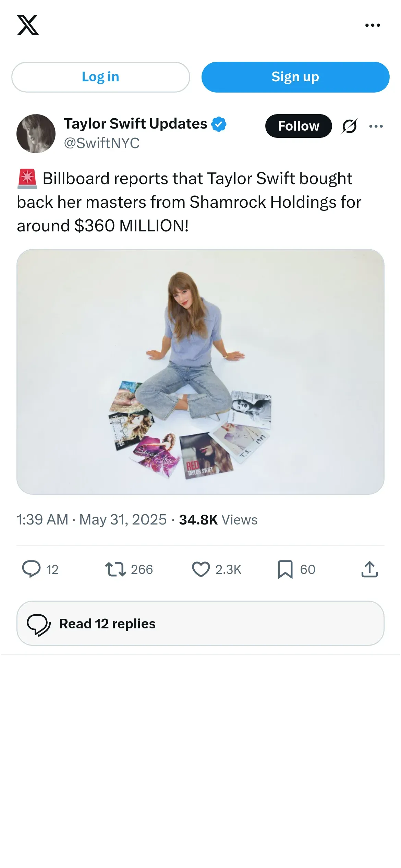The image size is (401, 868).
Task: Click the share upload icon
Action: tap(369, 569)
